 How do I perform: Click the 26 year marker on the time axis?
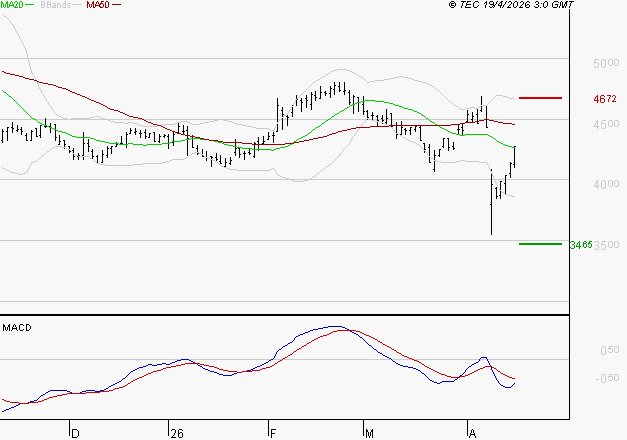coord(177,433)
